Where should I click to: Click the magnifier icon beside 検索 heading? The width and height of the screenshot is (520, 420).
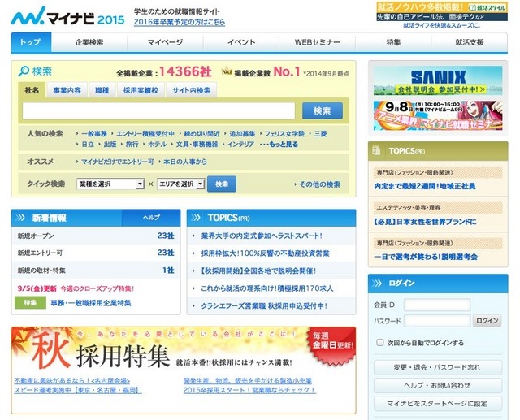[24, 71]
